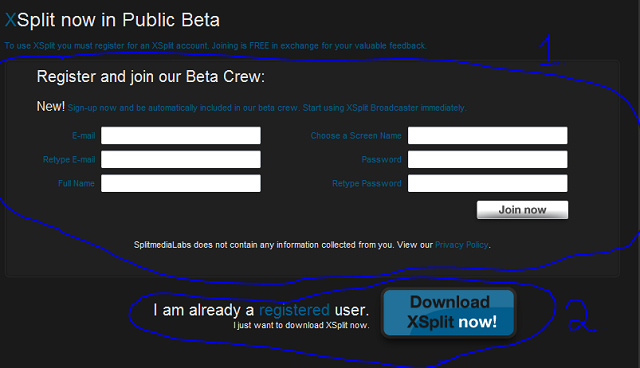Click the 'I just want to download XSplit now.' text
Viewport: 640px width, 368px height.
click(x=301, y=325)
